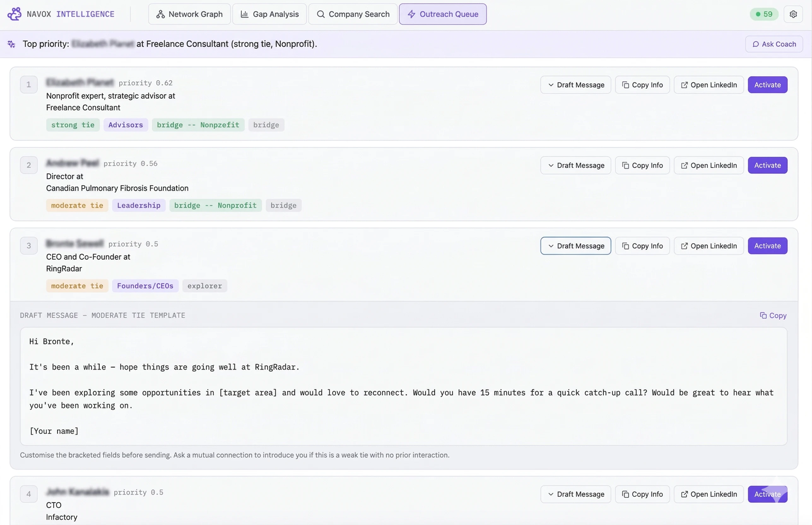The height and width of the screenshot is (525, 812).
Task: Expand Draft Message for Infactory CTO
Action: coord(575,494)
